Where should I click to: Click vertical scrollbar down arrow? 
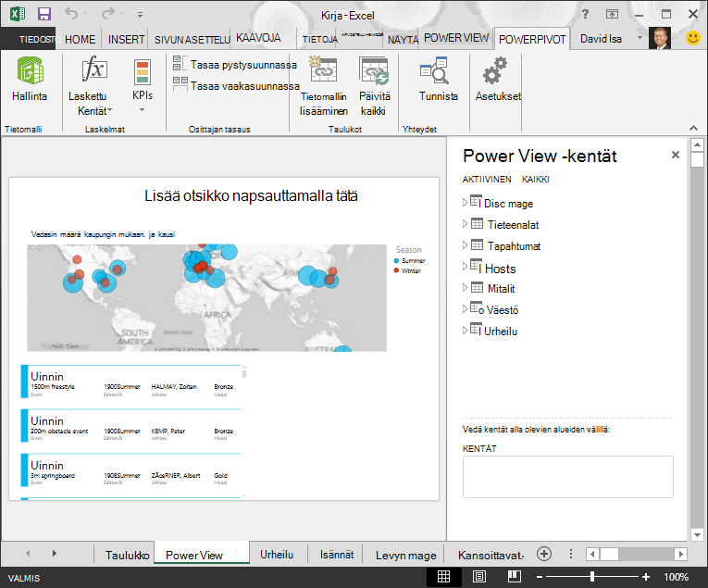(x=697, y=534)
